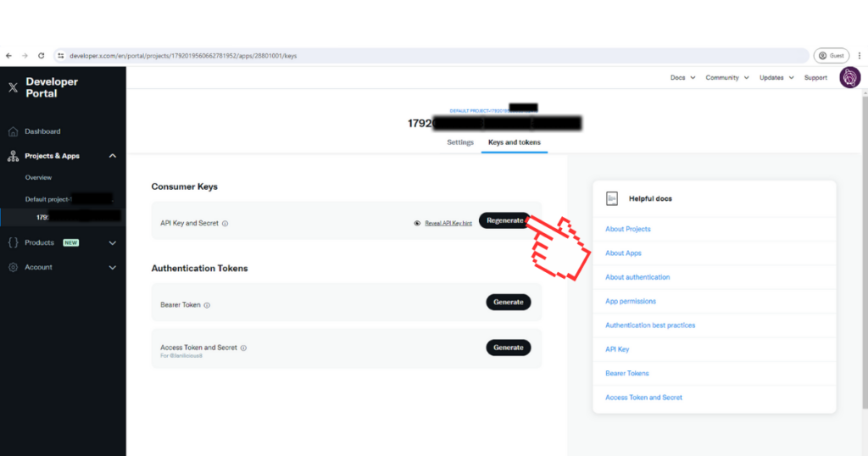Generate the Bearer Token
The width and height of the screenshot is (868, 456).
coord(508,302)
